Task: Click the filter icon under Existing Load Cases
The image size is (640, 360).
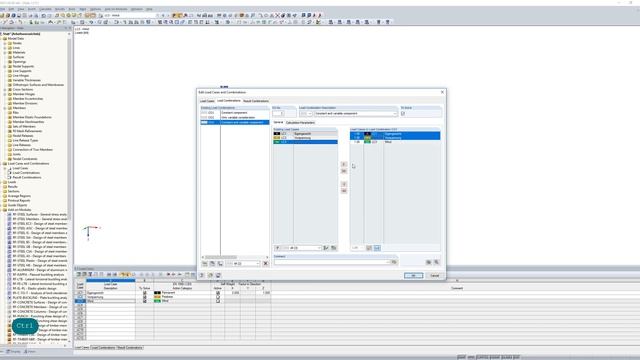Action: pyautogui.click(x=278, y=248)
